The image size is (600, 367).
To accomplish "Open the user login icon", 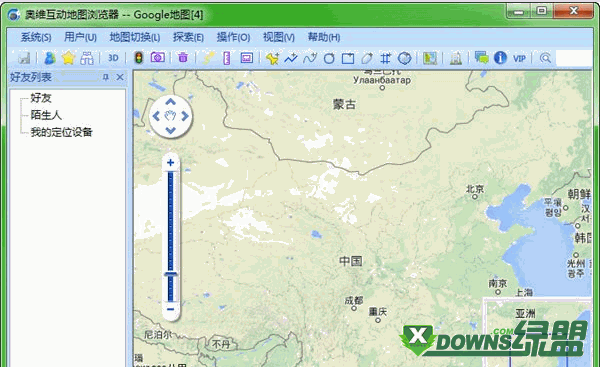I will 50,58.
